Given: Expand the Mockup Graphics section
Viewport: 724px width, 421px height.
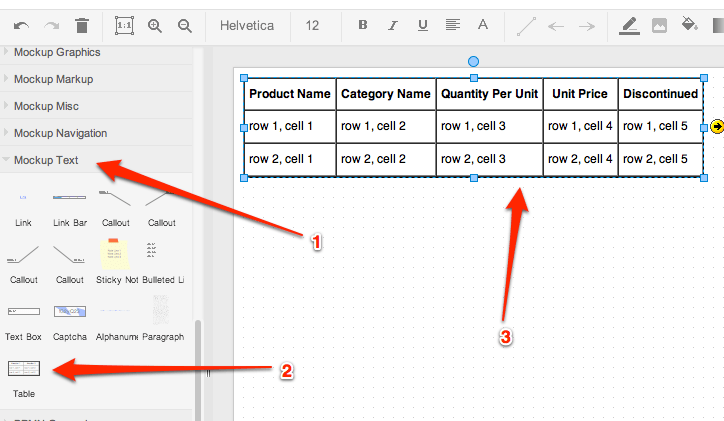Looking at the screenshot, I should [x=96, y=52].
